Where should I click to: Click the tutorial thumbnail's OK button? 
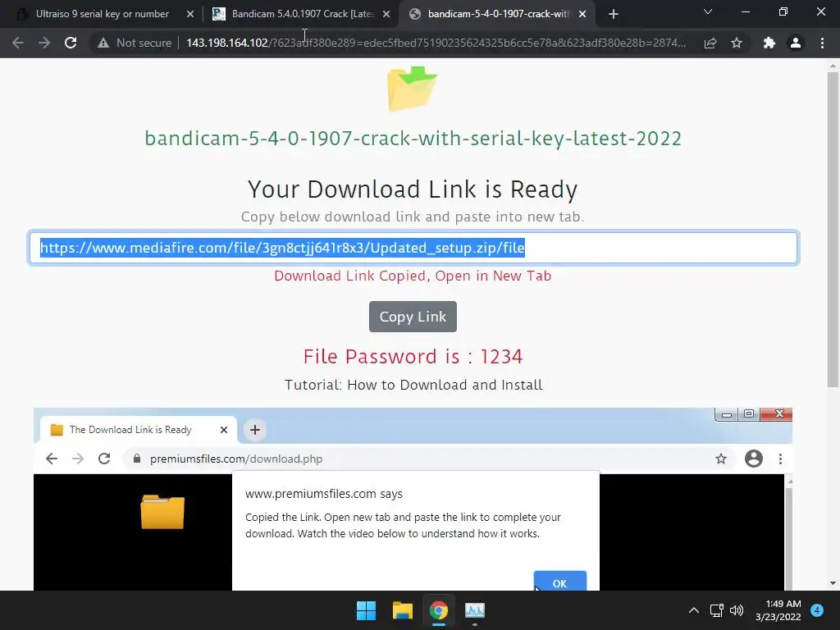(559, 582)
